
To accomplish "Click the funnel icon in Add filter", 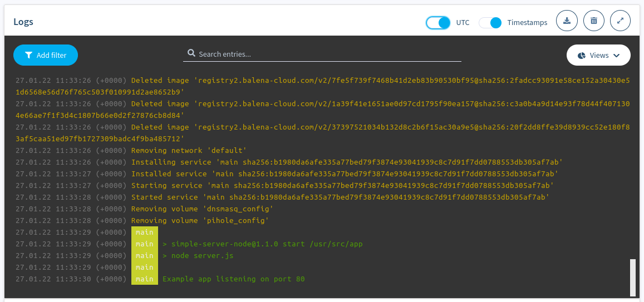I will [29, 56].
